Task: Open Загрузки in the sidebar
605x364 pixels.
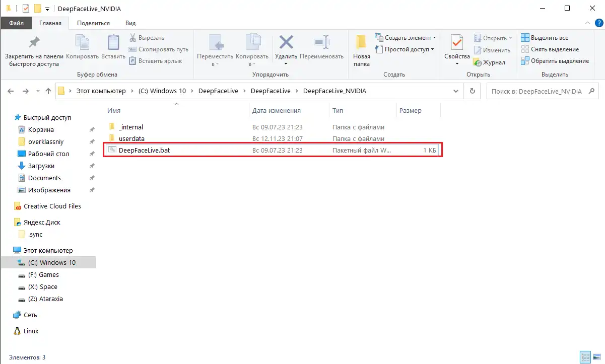Action: click(41, 166)
